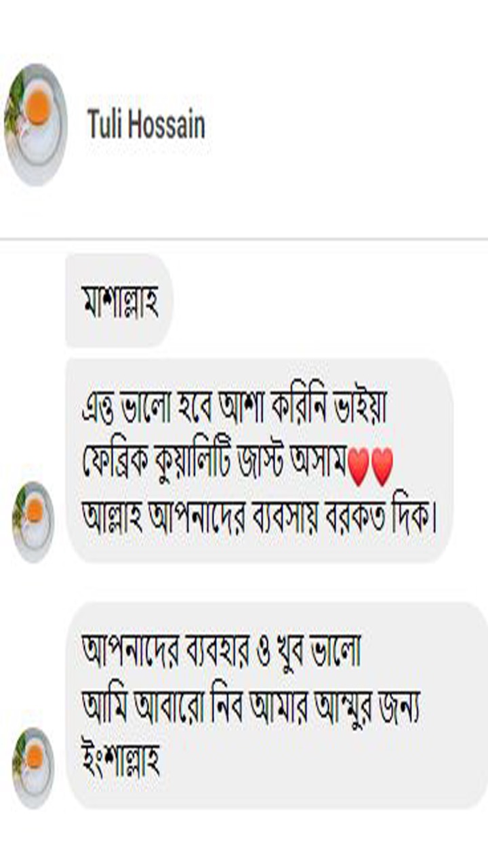Click the word Hossain in the header

pyautogui.click(x=169, y=125)
